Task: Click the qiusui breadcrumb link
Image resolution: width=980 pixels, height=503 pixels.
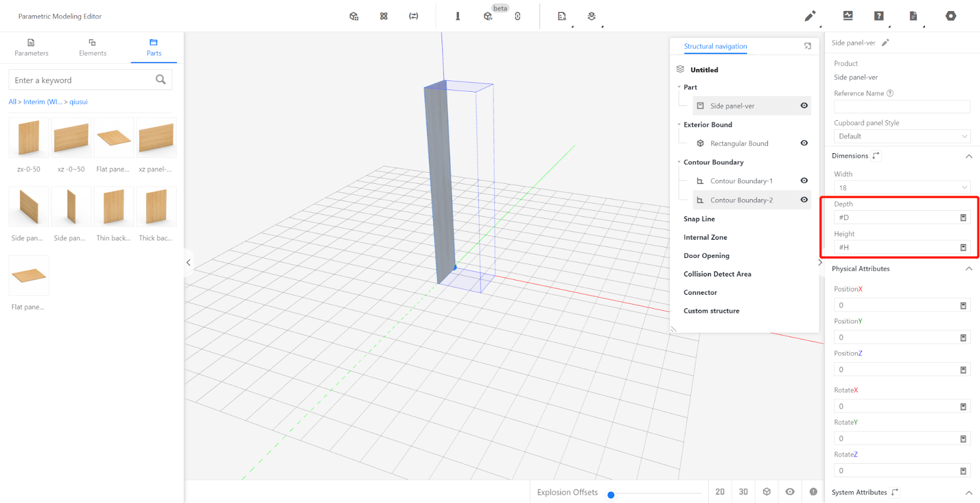Action: 78,102
